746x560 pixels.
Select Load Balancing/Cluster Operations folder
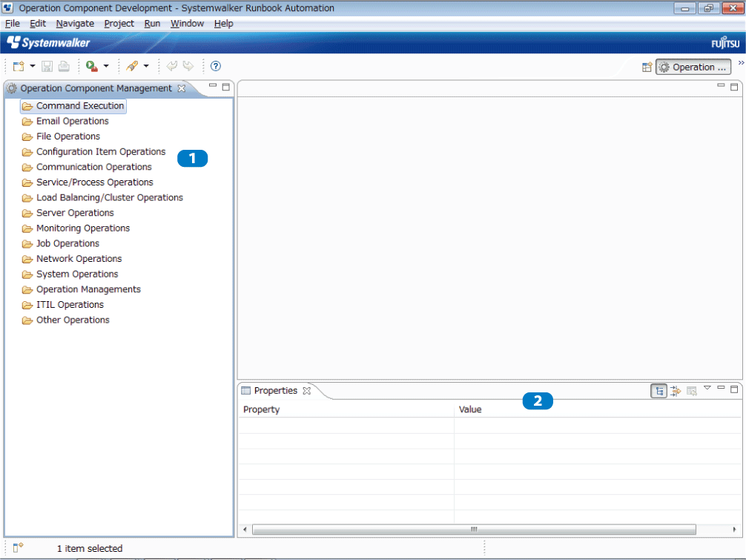click(x=102, y=197)
